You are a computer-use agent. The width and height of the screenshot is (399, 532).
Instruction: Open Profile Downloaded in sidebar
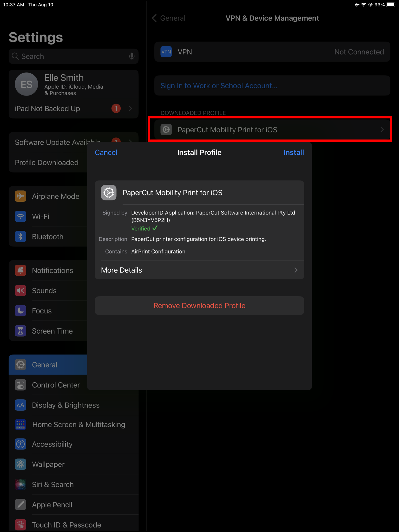[48, 163]
